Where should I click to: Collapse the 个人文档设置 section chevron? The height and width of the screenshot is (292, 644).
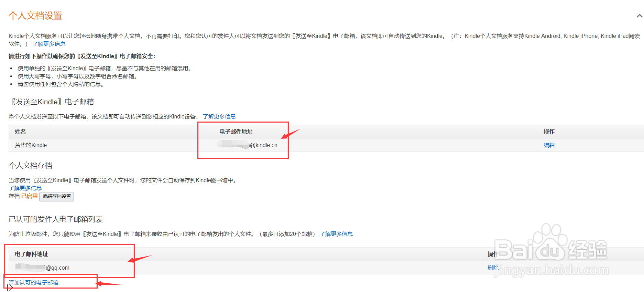pyautogui.click(x=640, y=16)
